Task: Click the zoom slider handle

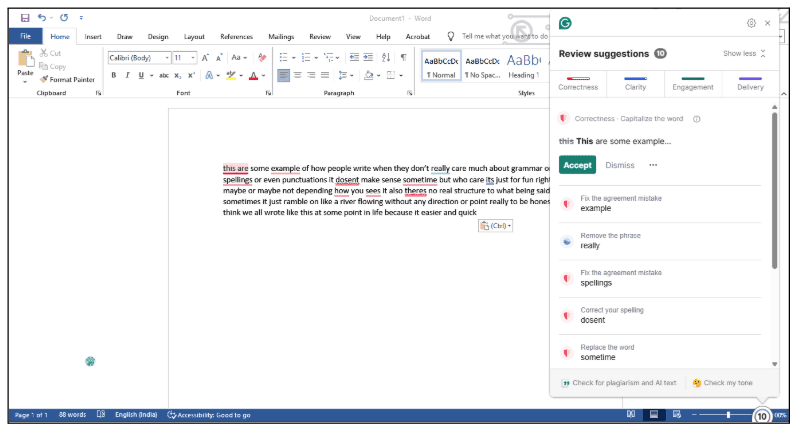Action: 728,414
